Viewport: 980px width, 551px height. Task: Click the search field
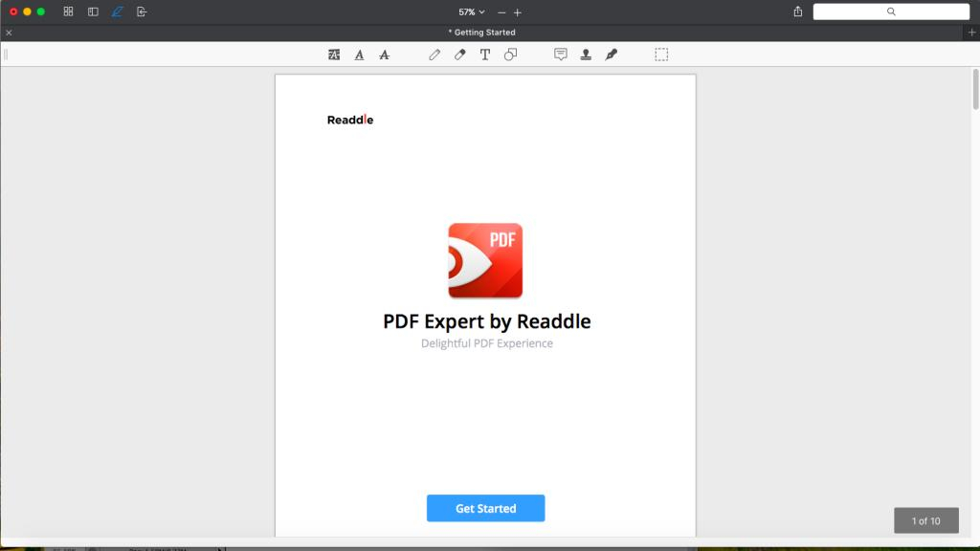coord(891,11)
